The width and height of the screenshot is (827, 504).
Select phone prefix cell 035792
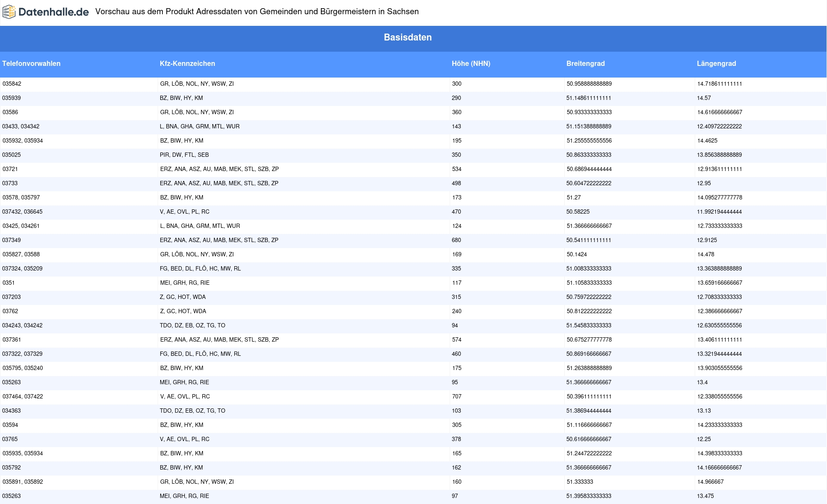click(12, 468)
